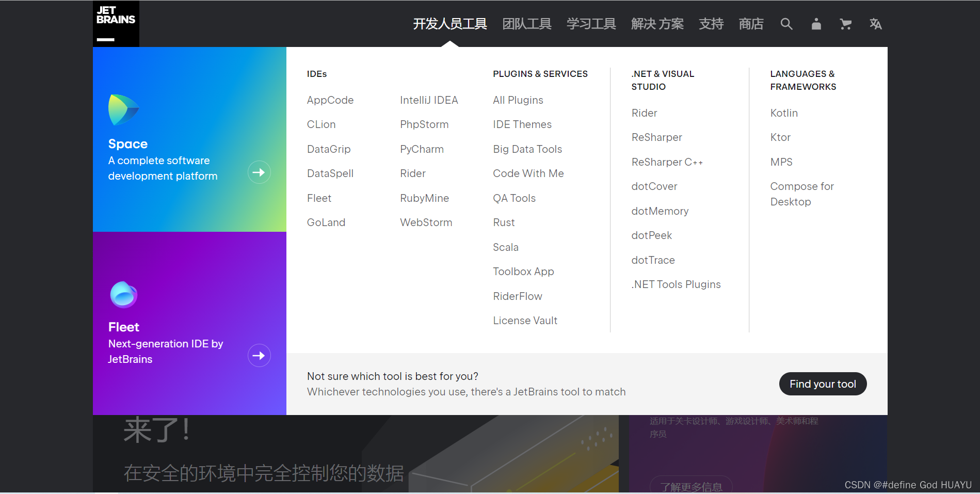This screenshot has width=980, height=494.
Task: Open the 解决方案 menu
Action: point(657,24)
